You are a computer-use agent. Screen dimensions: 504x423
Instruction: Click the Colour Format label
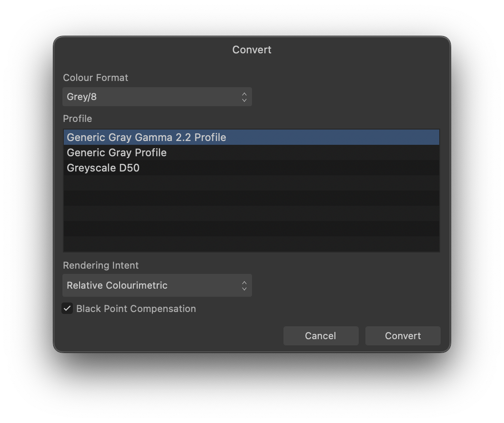(x=95, y=78)
